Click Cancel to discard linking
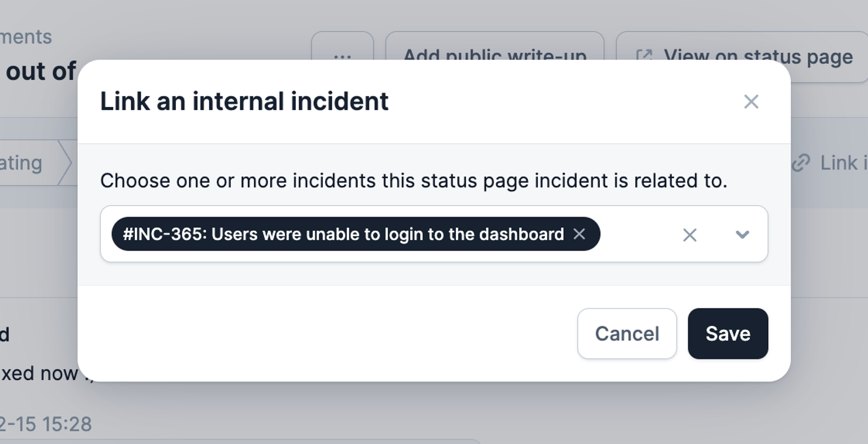 (627, 334)
